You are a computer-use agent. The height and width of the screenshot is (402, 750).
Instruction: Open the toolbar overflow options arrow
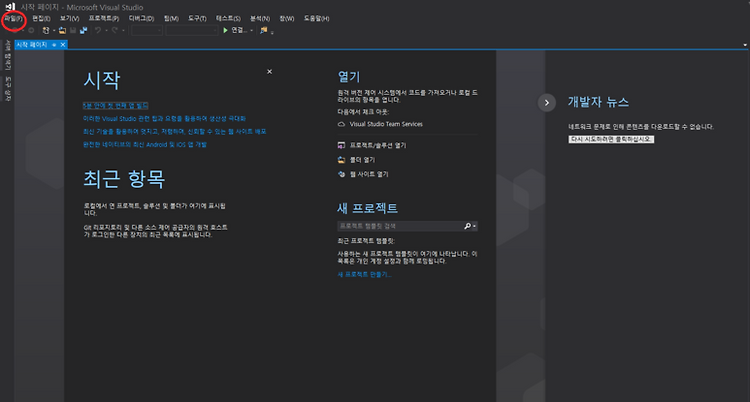(x=272, y=33)
